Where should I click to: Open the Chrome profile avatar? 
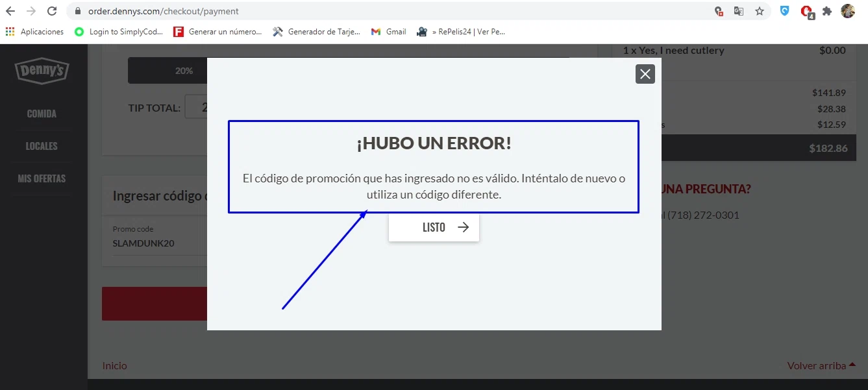click(x=848, y=11)
